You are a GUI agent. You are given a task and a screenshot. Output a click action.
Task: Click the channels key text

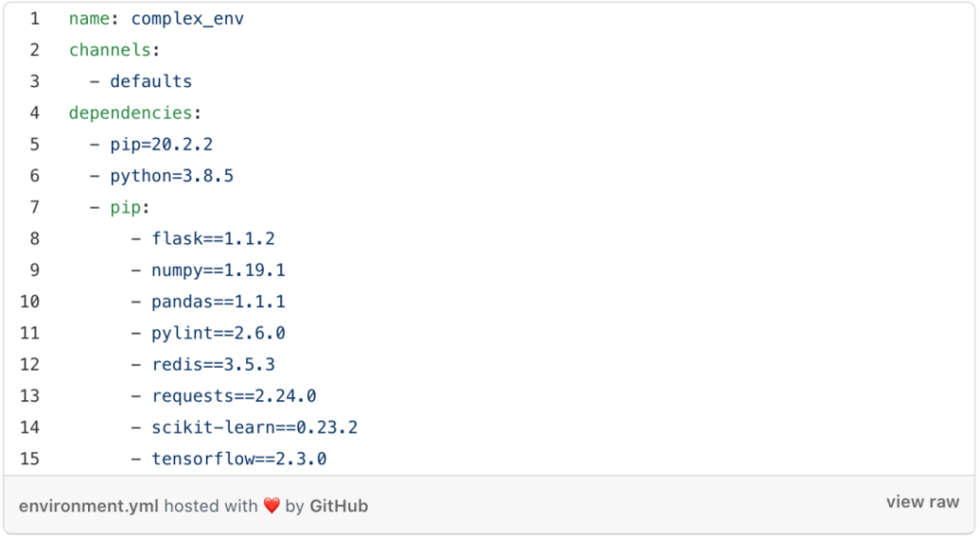tap(110, 50)
